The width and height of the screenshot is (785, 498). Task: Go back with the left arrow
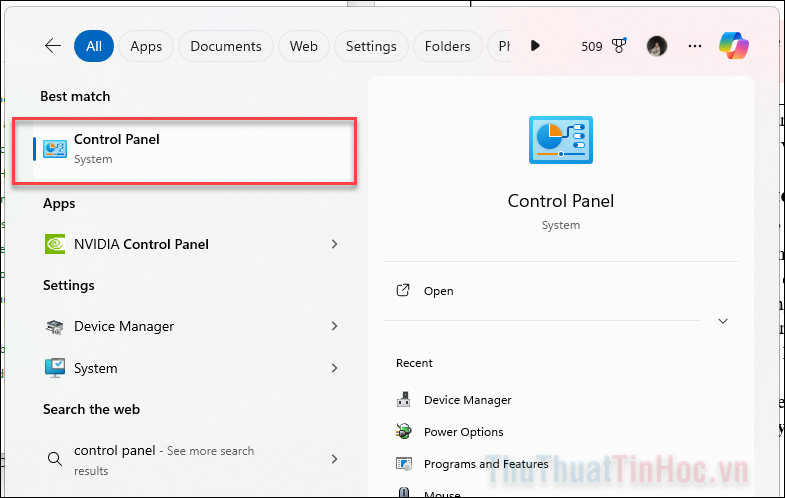[53, 46]
